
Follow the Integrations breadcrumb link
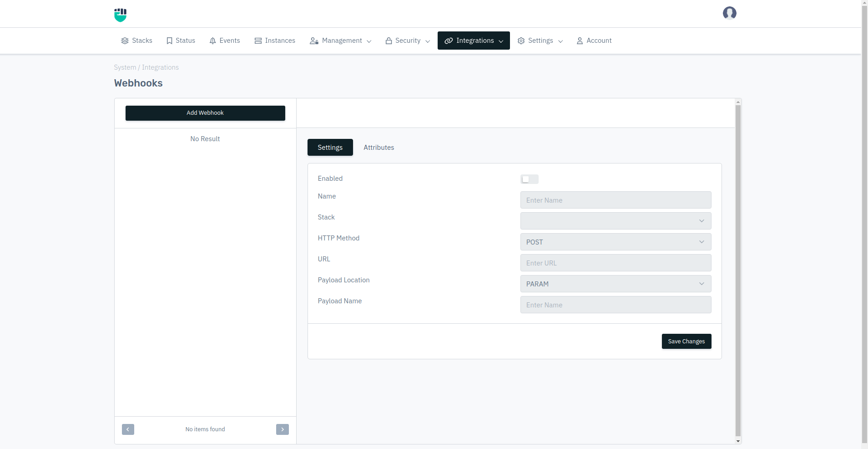[160, 67]
